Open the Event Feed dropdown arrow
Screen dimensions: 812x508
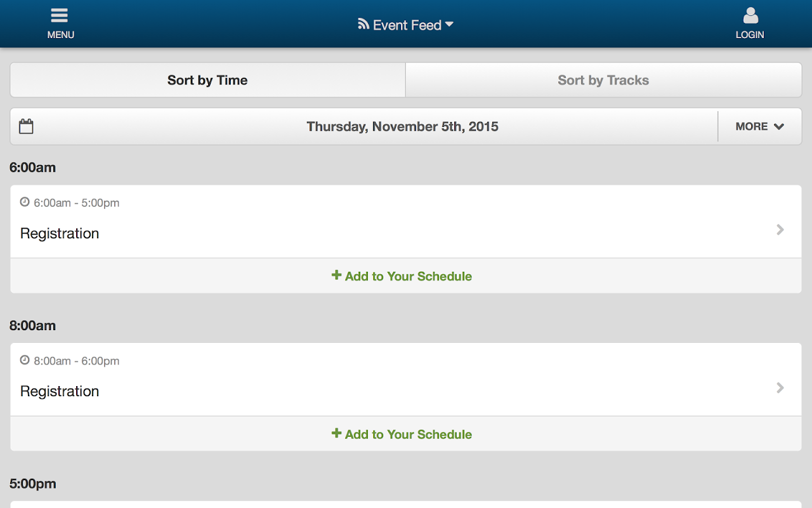click(x=449, y=24)
